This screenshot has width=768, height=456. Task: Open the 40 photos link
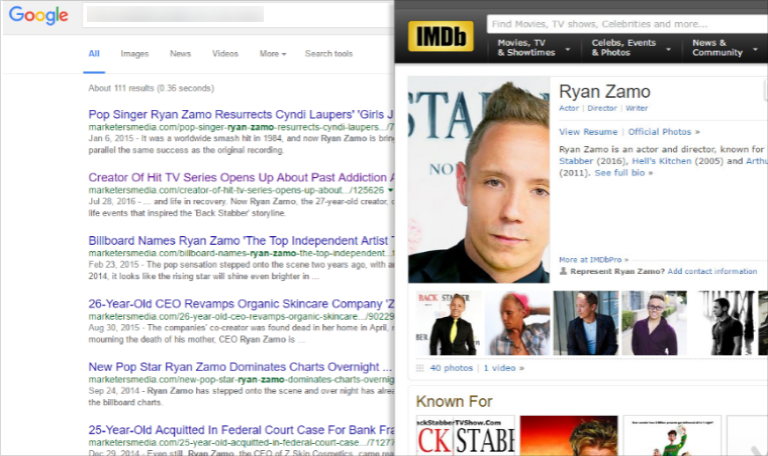click(x=451, y=368)
